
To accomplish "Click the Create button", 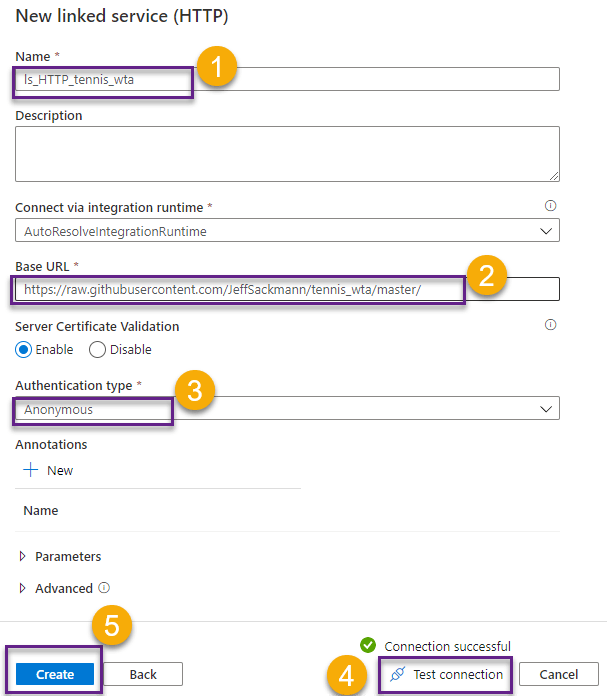I will click(x=55, y=675).
